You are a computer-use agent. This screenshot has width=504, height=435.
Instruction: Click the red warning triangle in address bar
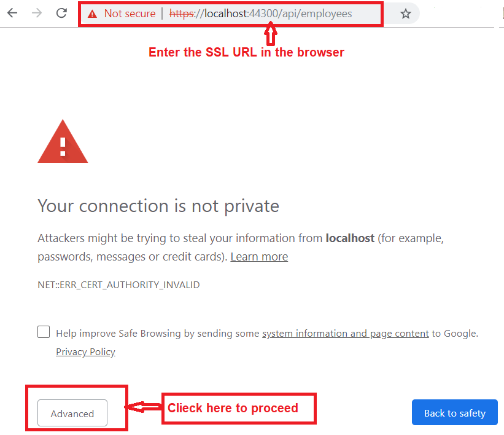click(x=92, y=14)
